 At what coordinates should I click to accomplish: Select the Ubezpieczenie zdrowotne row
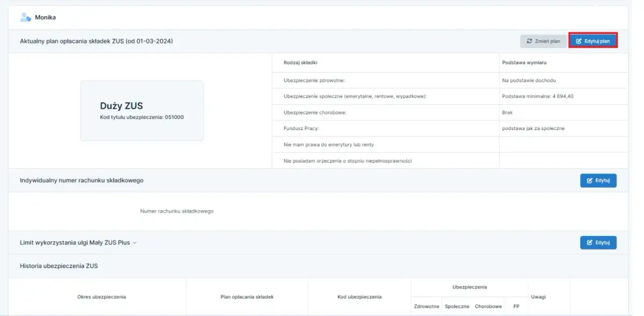[x=314, y=81]
